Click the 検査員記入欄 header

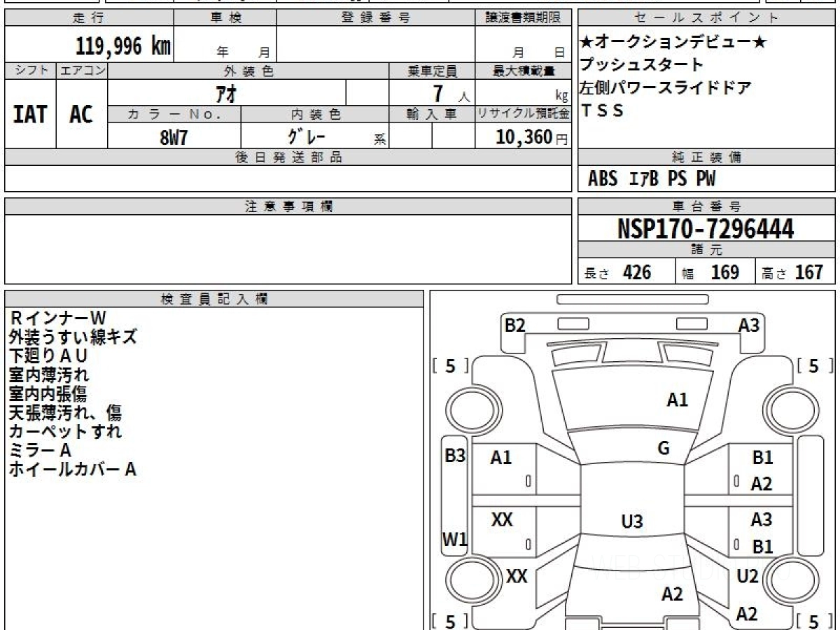point(214,299)
